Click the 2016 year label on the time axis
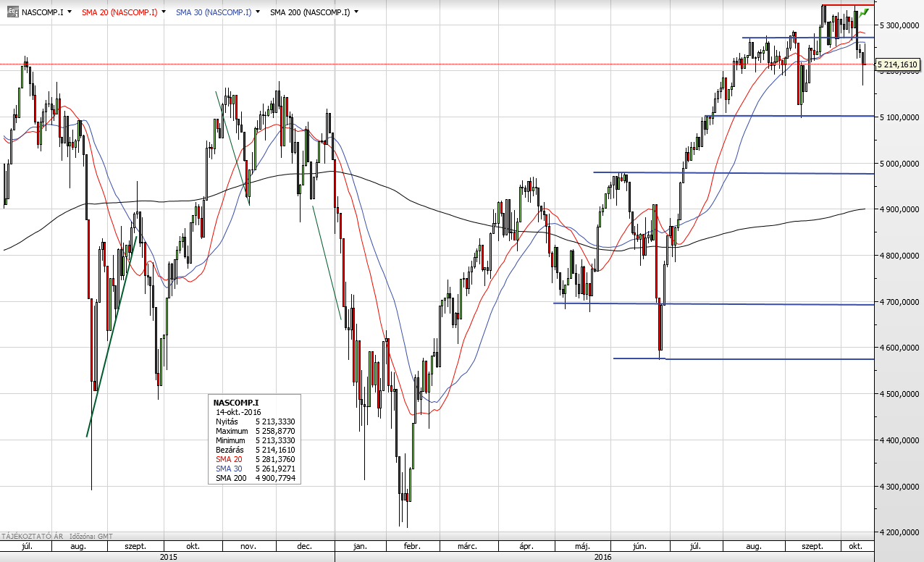924x562 pixels. pos(602,557)
